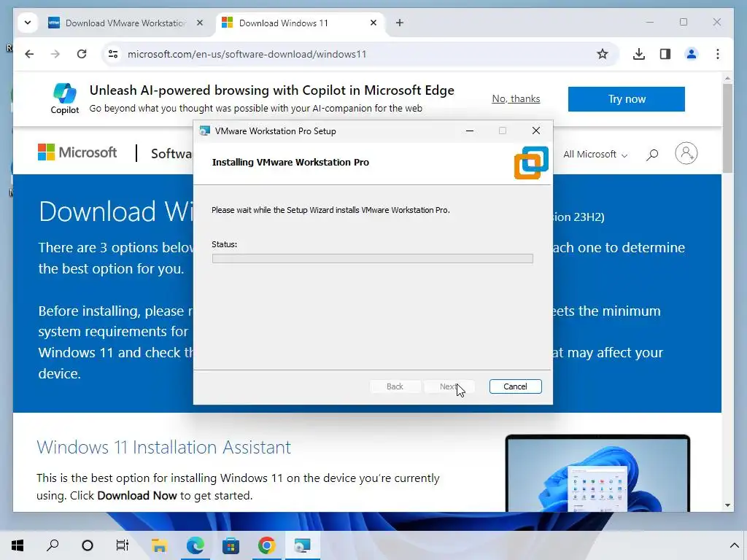The height and width of the screenshot is (560, 747).
Task: Open Microsoft Store from taskbar
Action: click(231, 545)
